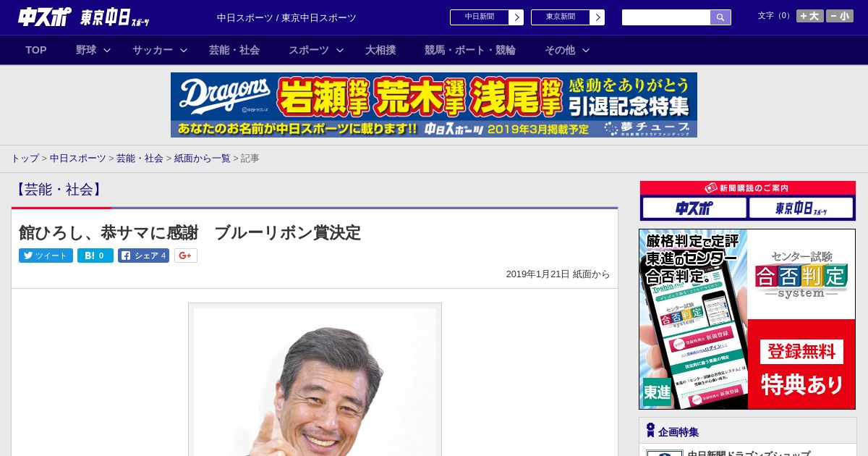This screenshot has width=868, height=456.
Task: Go to トップ in breadcrumb
Action: 25,158
